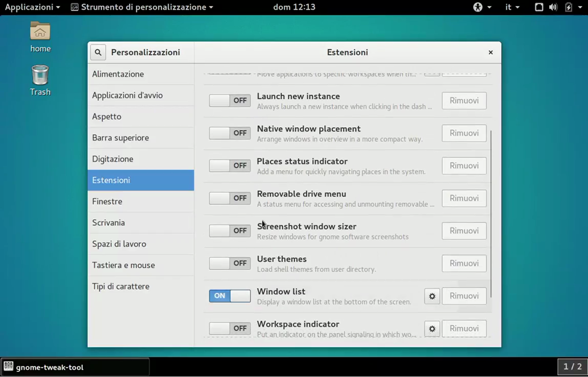Image resolution: width=588 pixels, height=377 pixels.
Task: Turn off the Window list extension
Action: coord(230,296)
